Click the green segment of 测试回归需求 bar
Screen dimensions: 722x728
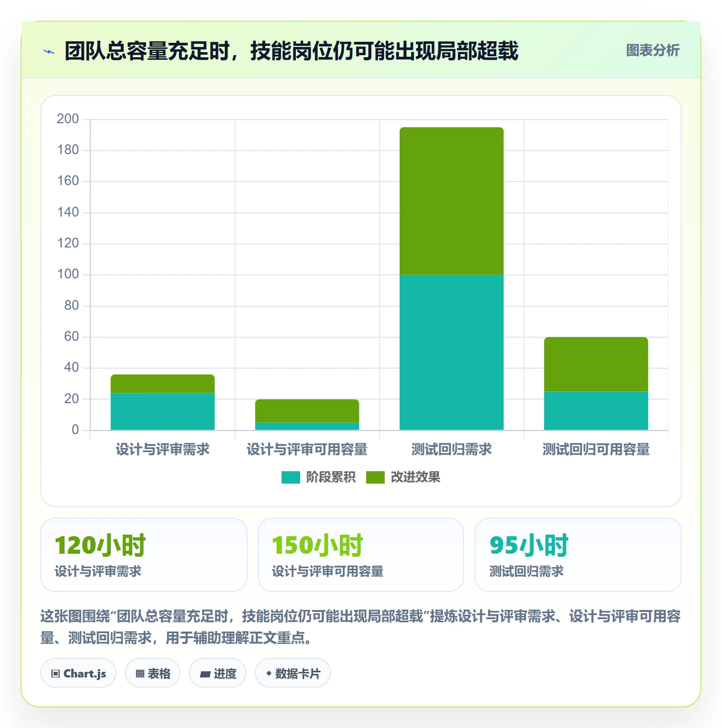(x=452, y=201)
